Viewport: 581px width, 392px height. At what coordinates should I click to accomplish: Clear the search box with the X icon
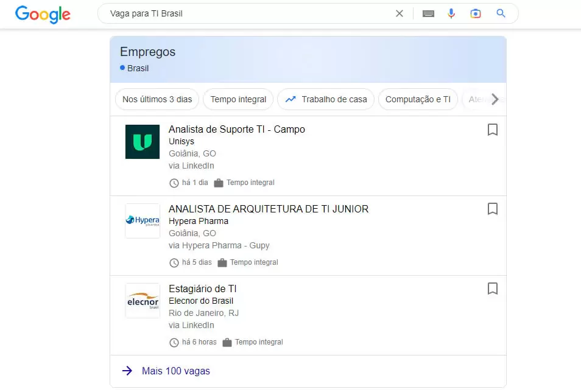[x=400, y=14]
